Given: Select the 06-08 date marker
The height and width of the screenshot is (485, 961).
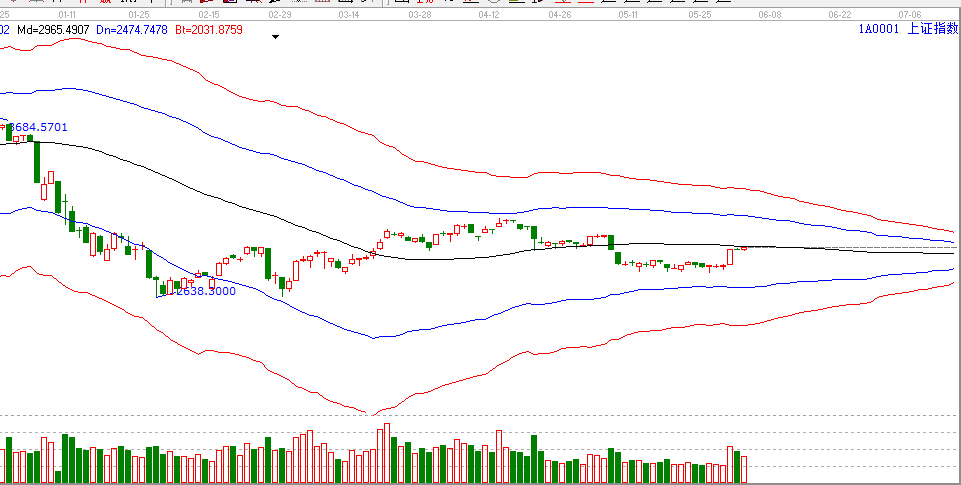Looking at the screenshot, I should 769,16.
